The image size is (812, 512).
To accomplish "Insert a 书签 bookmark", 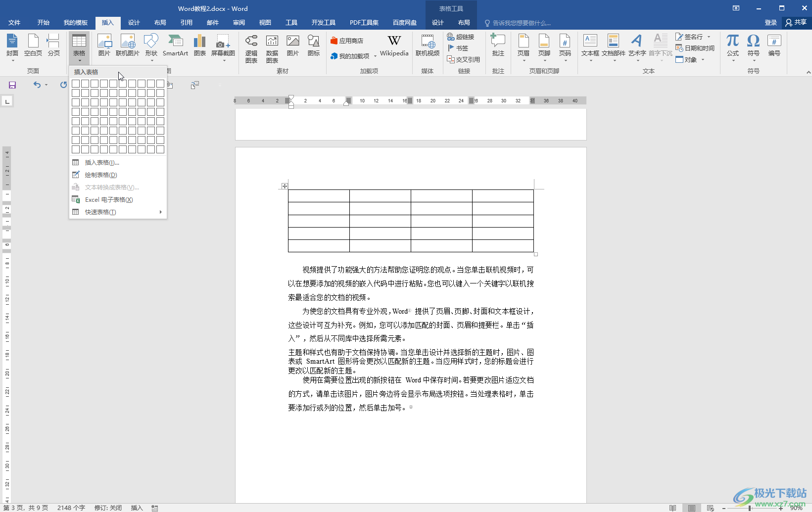I will coord(458,48).
